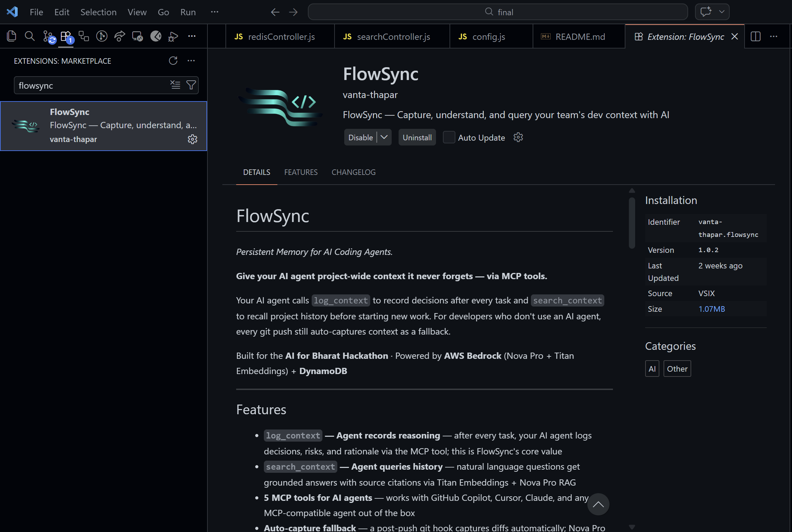Open the vanta-thapar publisher link
Image resolution: width=792 pixels, height=532 pixels.
[370, 95]
